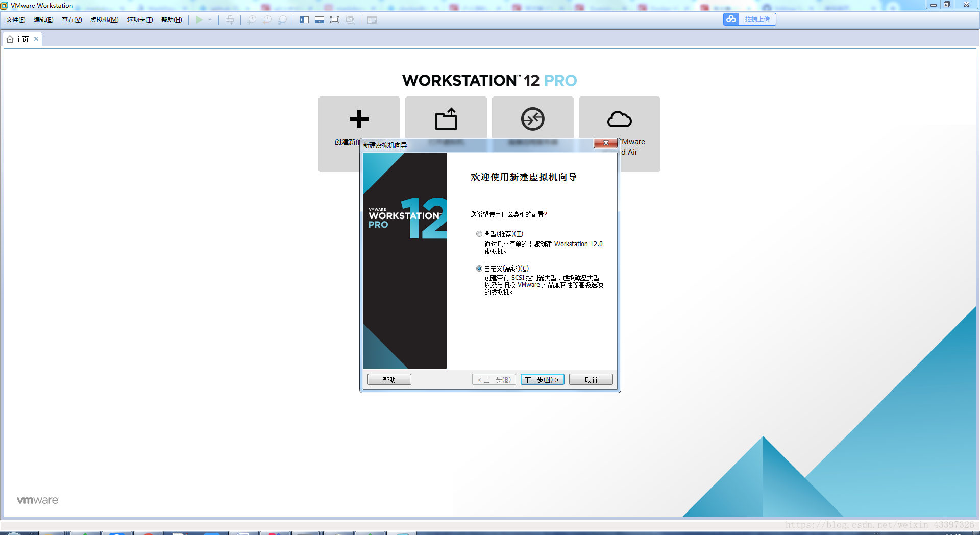Open the 编辑(E) menu
980x535 pixels.
click(x=43, y=20)
